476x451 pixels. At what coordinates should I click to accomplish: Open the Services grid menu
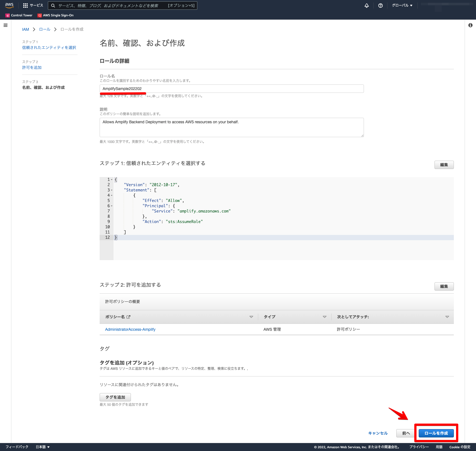tap(33, 6)
